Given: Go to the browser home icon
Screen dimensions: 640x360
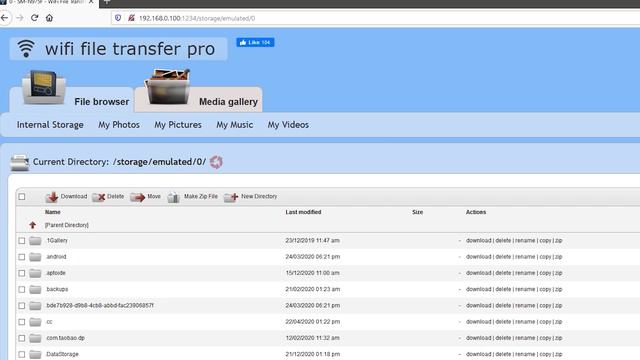Looking at the screenshot, I should 49,18.
